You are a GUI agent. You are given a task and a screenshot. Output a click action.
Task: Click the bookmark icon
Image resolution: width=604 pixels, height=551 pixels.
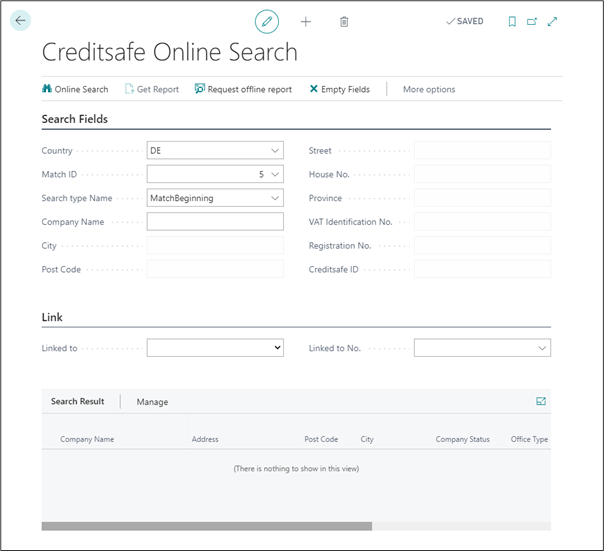point(512,21)
